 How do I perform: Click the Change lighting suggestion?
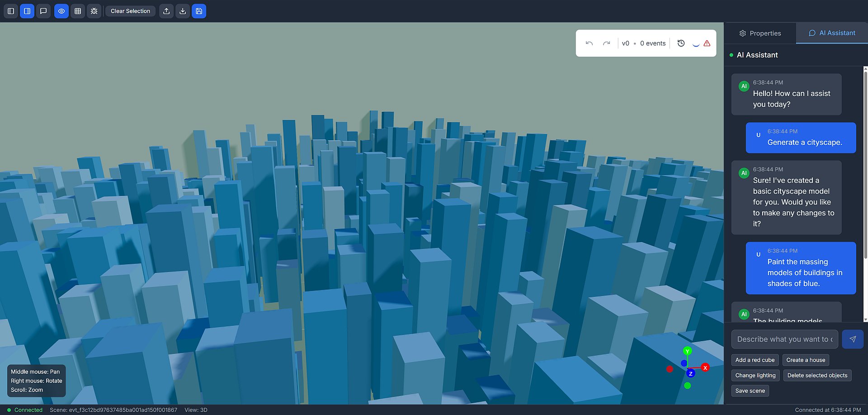coord(755,375)
